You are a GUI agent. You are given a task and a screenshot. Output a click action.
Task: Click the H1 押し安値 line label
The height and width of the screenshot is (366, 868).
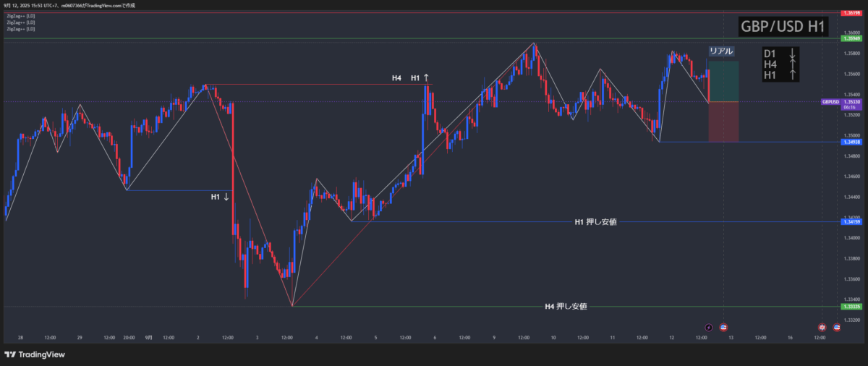[x=595, y=222]
